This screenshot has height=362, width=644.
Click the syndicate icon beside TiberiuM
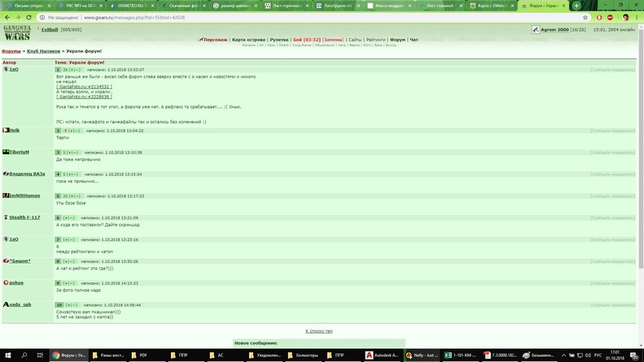pyautogui.click(x=6, y=152)
